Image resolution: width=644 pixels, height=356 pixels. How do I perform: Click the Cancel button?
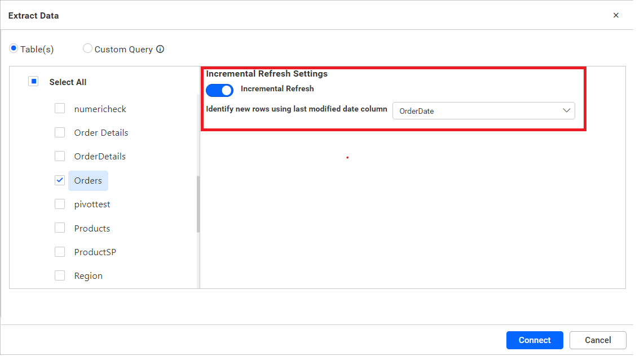pyautogui.click(x=598, y=340)
